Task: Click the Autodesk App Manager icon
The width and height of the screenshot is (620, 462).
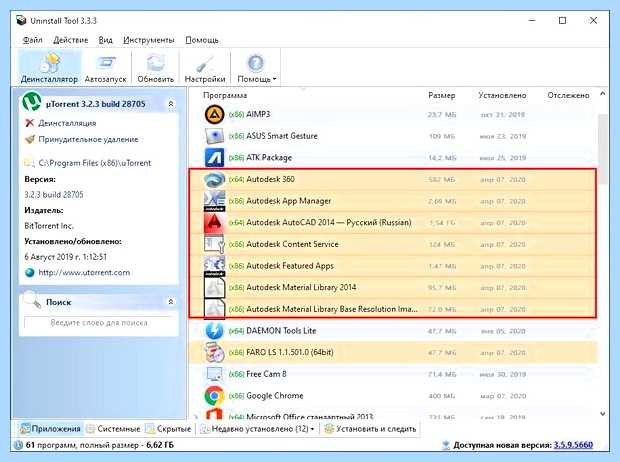Action: point(215,201)
